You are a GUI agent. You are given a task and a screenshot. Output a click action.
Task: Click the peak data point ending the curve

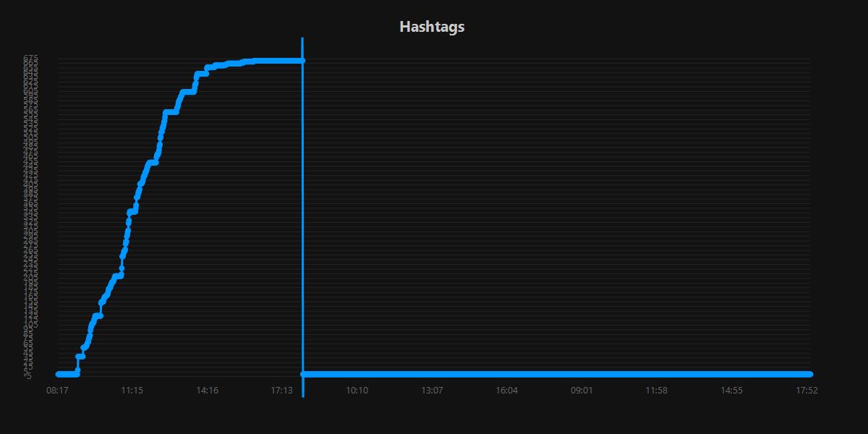(302, 61)
